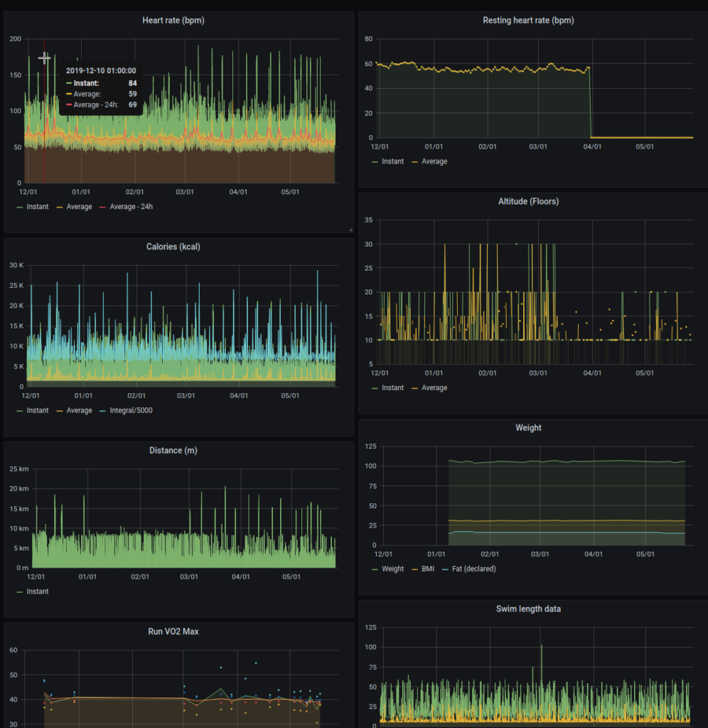The image size is (708, 728).
Task: Toggle Instant series in Altitude legend
Action: [x=392, y=387]
